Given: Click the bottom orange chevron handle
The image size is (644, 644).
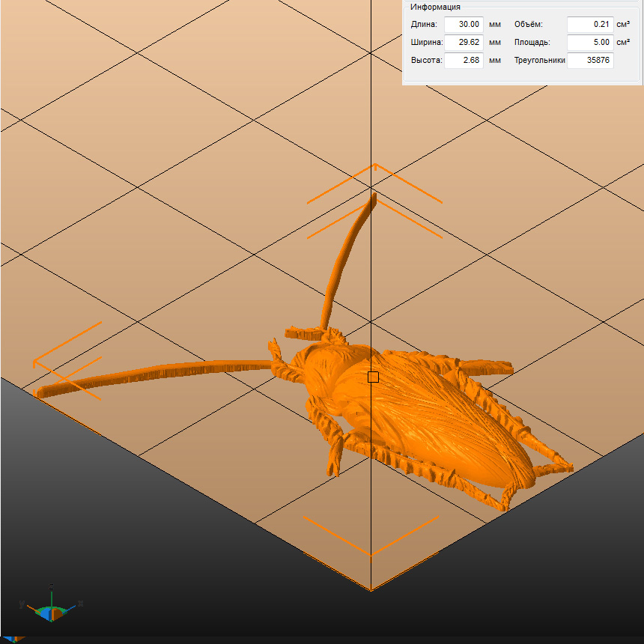Looking at the screenshot, I should coord(371,535).
